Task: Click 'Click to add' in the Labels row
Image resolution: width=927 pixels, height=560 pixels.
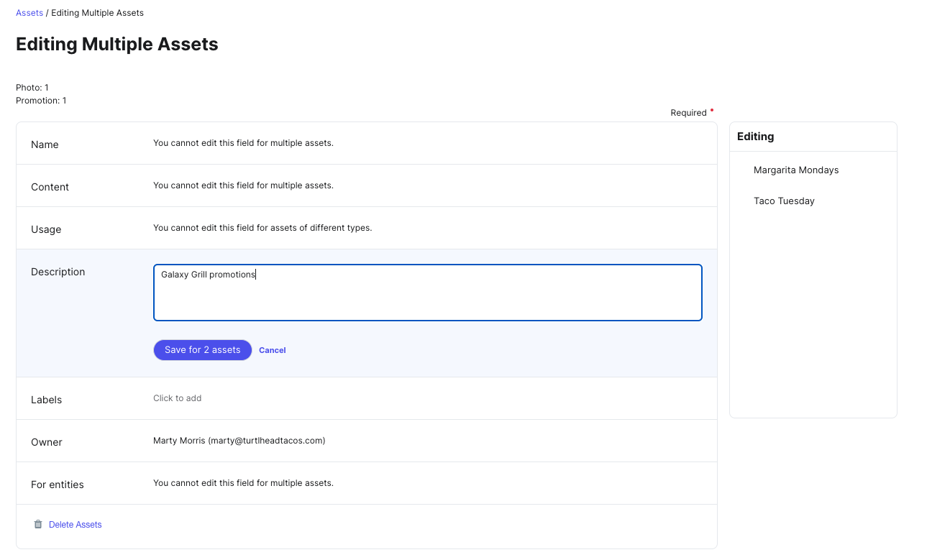Action: pyautogui.click(x=177, y=398)
